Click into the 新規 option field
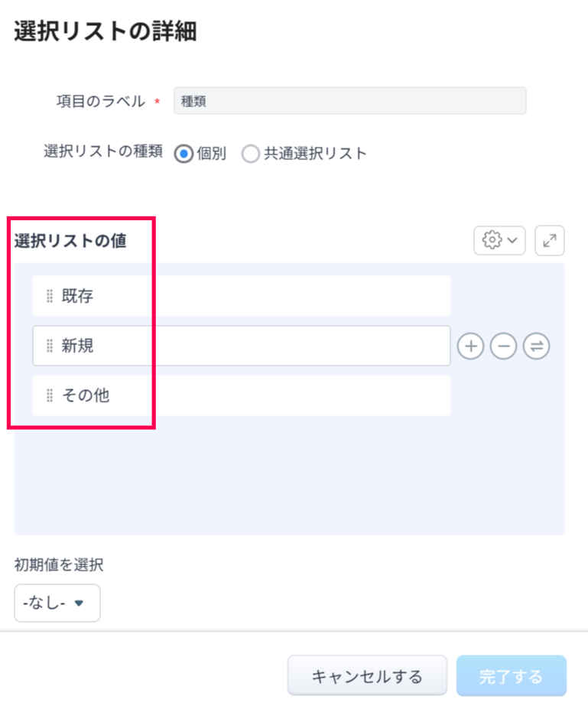588x709 pixels. point(252,346)
